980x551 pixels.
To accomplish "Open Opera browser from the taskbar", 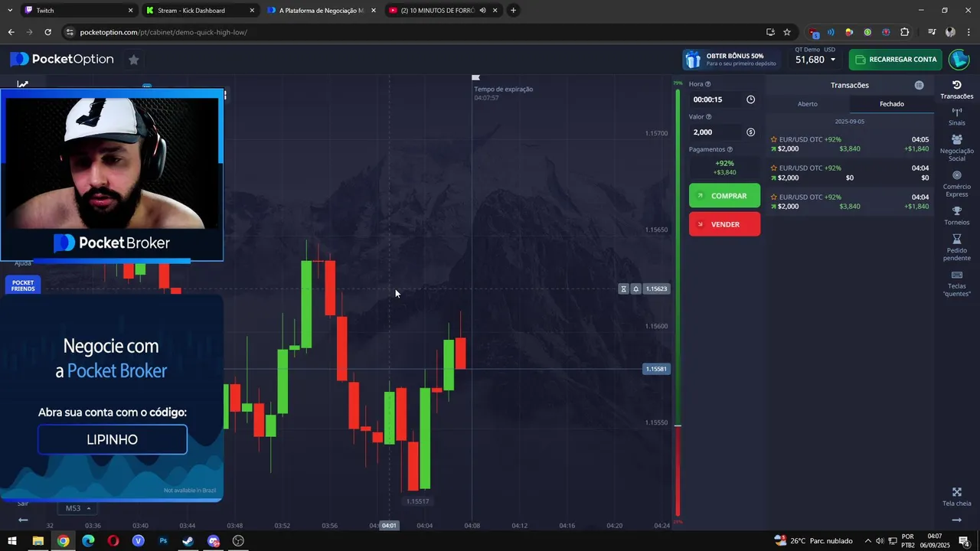I will pos(113,541).
